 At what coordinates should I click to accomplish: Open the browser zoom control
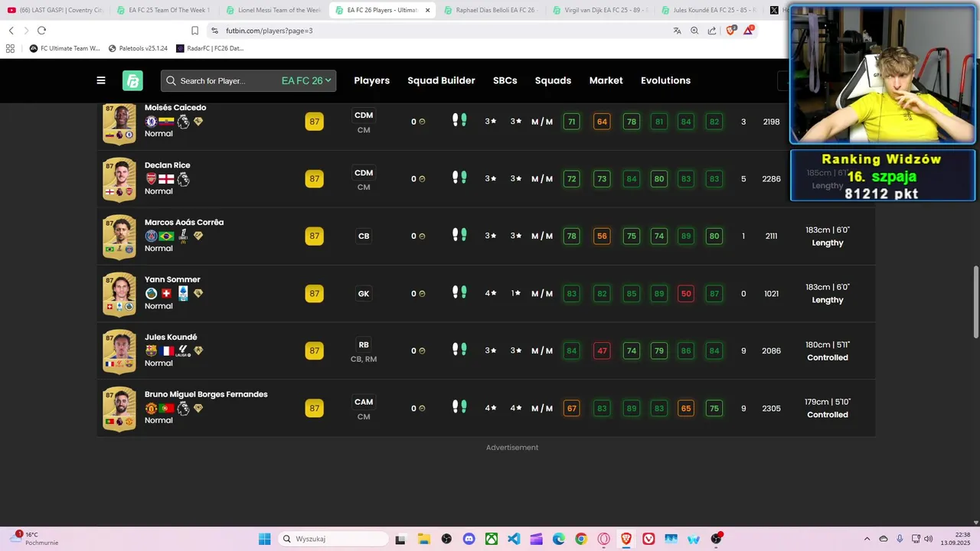[694, 31]
